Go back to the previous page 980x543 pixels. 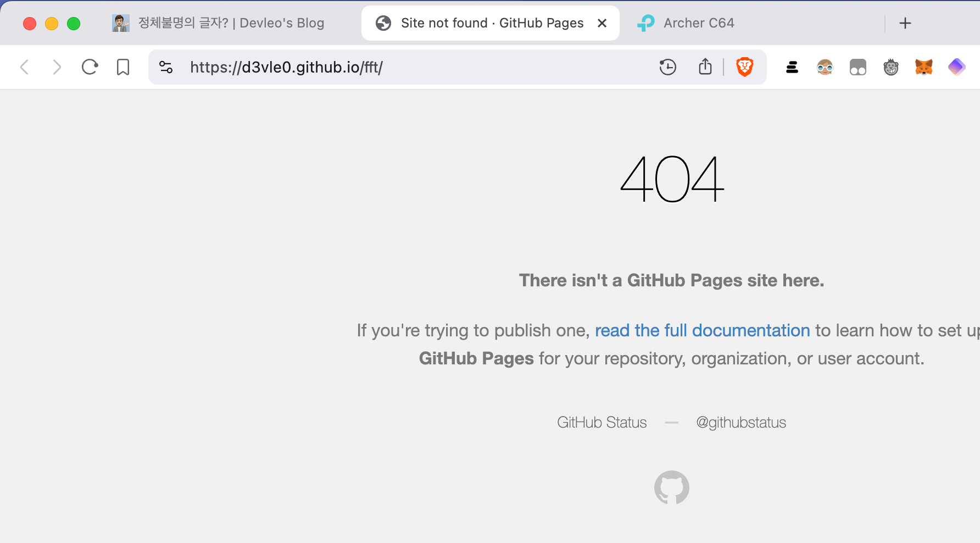pos(25,67)
